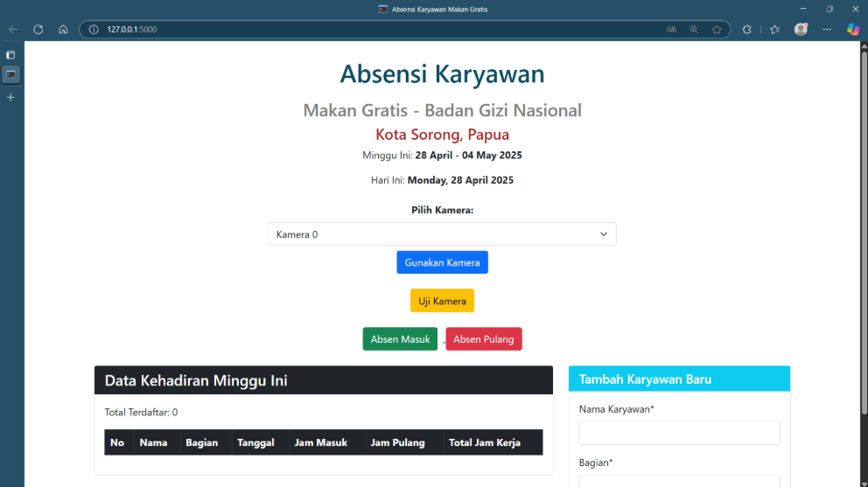Select the Absensi Karyawan vertical tab

pos(10,74)
